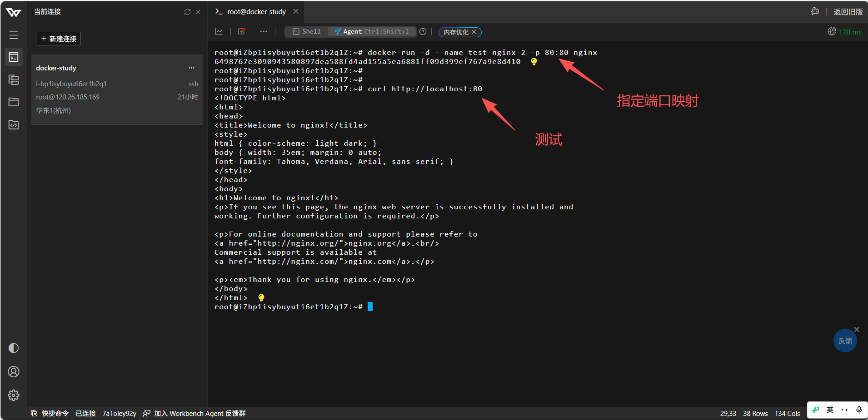
Task: Open the performance monitor chart icon
Action: click(219, 31)
